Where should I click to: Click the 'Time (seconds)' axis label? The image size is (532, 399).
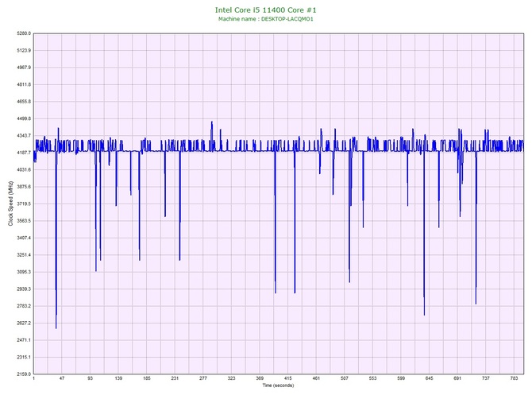[278, 385]
